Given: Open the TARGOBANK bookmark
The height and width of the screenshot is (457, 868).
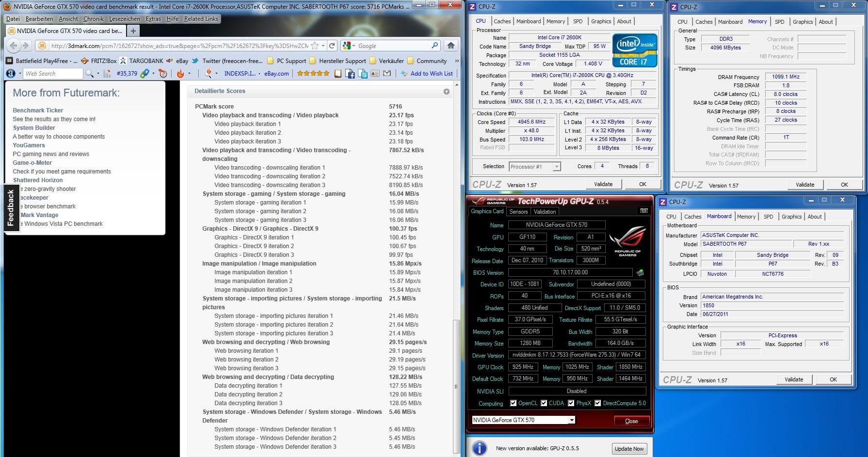Looking at the screenshot, I should coord(141,61).
